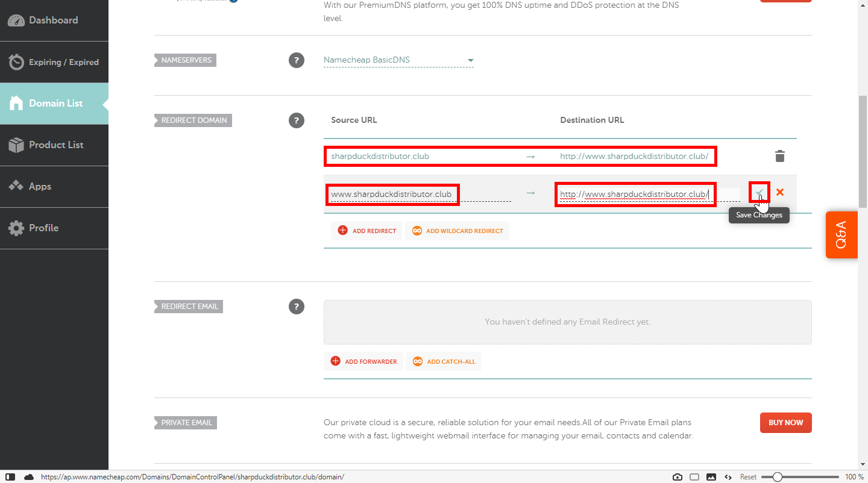Viewport: 868px width, 483px height.
Task: Save changes with the green checkmark
Action: (759, 192)
